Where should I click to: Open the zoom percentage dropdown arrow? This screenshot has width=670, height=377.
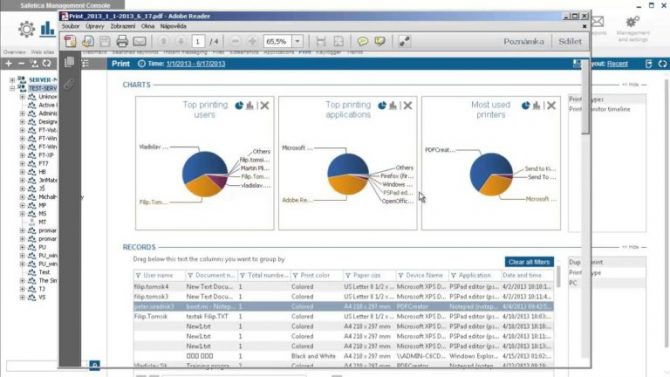coord(297,41)
